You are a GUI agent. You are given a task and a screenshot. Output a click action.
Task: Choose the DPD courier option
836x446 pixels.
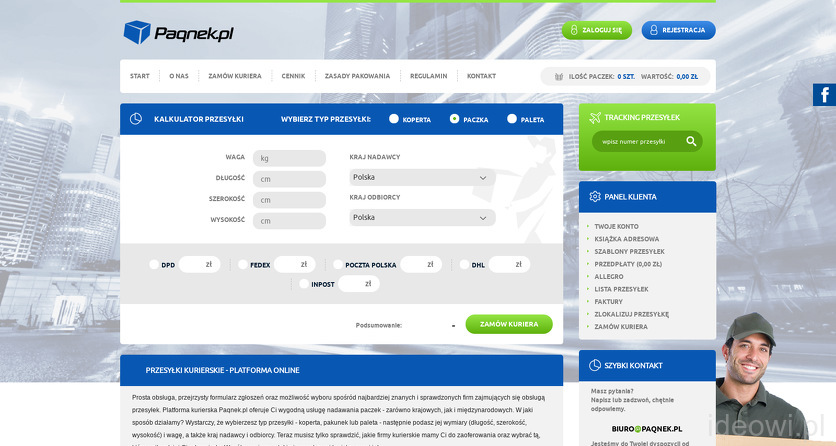[154, 265]
